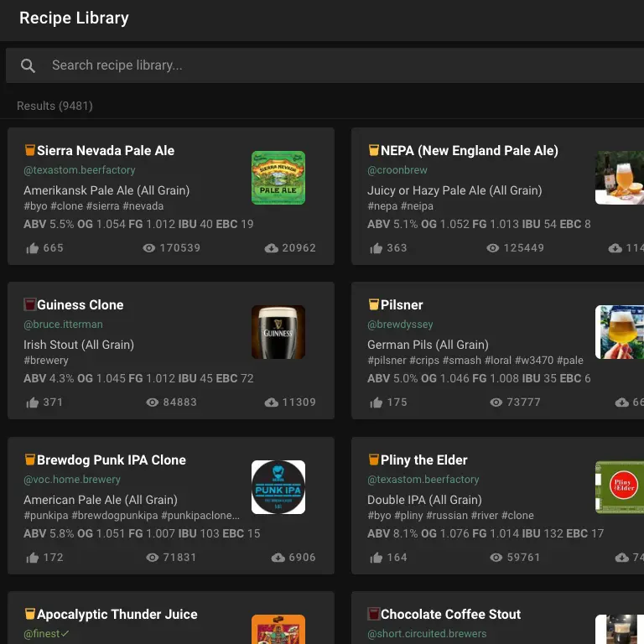Open the Chocolate Coffee Stout recipe
This screenshot has height=644, width=644.
tap(450, 615)
